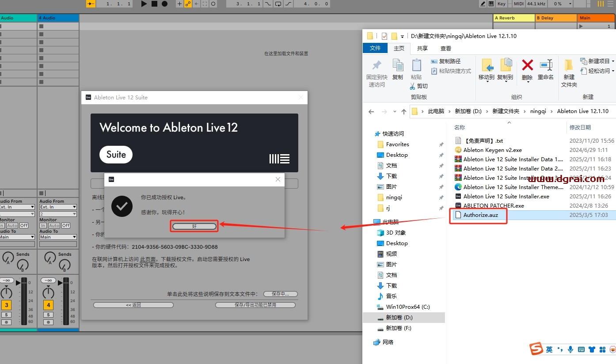The width and height of the screenshot is (616, 364).
Task: Solo track 4 with S button
Action: pos(48,315)
